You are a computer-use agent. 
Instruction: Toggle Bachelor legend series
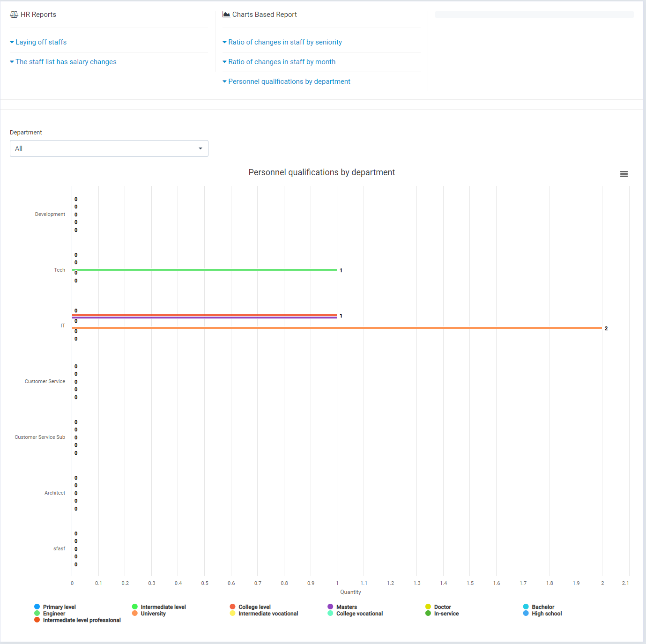[539, 607]
